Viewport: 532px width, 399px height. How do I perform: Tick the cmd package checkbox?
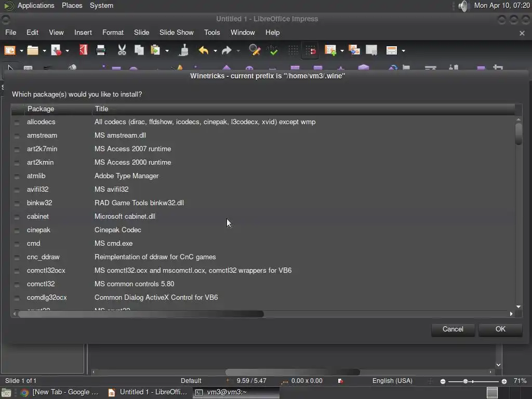tap(17, 244)
